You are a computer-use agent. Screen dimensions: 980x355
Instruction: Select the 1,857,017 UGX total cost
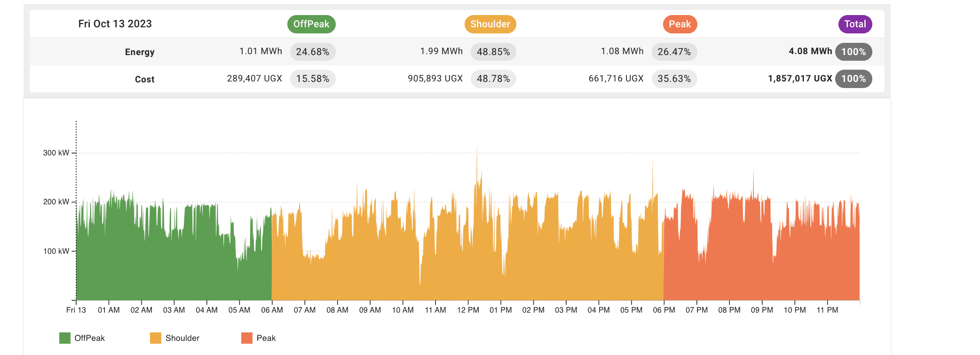tap(800, 79)
